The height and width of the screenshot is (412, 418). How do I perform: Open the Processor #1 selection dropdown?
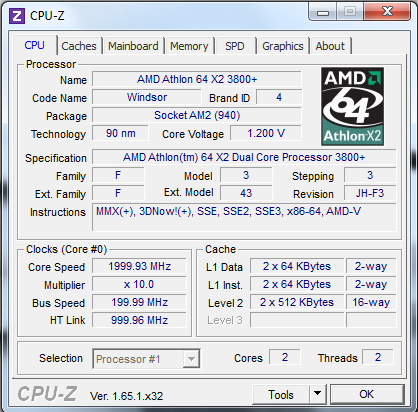click(x=146, y=359)
